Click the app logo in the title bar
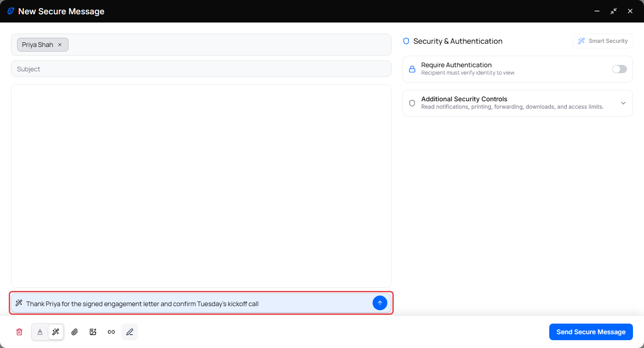This screenshot has width=644, height=348. click(x=11, y=11)
